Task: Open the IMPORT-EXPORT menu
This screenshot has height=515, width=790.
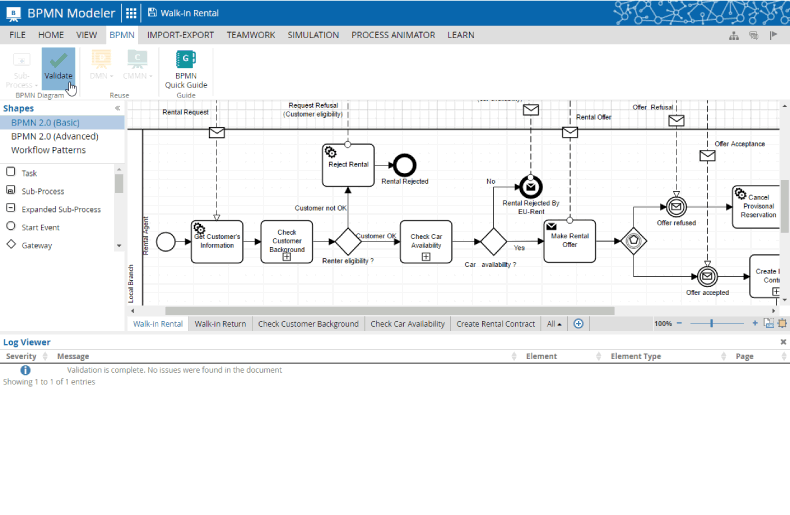Action: [x=180, y=35]
